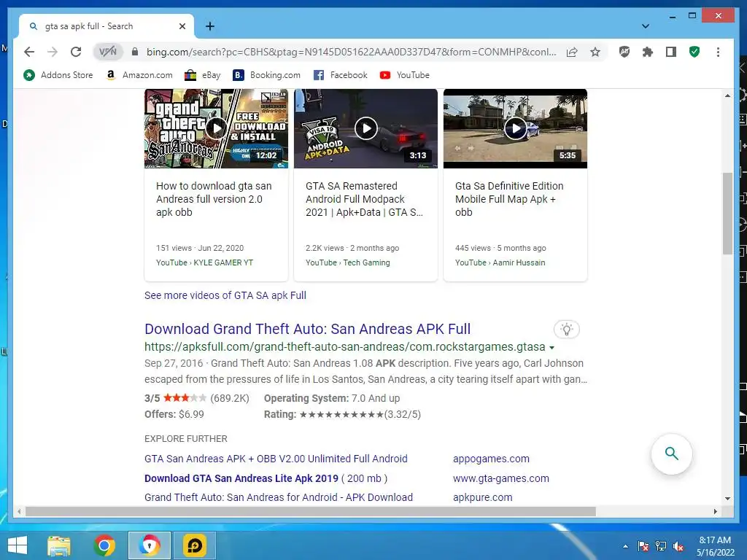This screenshot has height=560, width=747.
Task: Click the apkpure.com link
Action: pos(483,497)
